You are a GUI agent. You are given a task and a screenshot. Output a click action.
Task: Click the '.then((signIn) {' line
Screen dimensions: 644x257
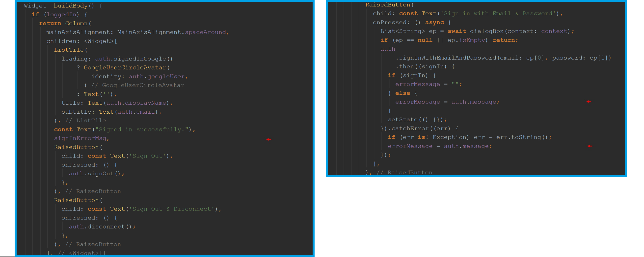425,67
